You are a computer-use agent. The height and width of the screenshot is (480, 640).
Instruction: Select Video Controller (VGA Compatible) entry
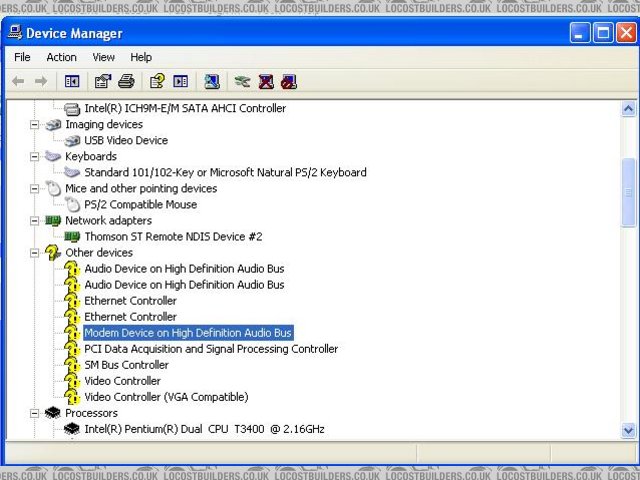tap(166, 397)
